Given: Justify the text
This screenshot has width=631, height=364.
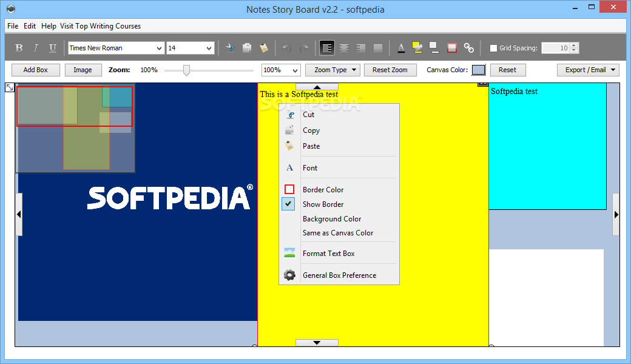Looking at the screenshot, I should click(x=378, y=48).
